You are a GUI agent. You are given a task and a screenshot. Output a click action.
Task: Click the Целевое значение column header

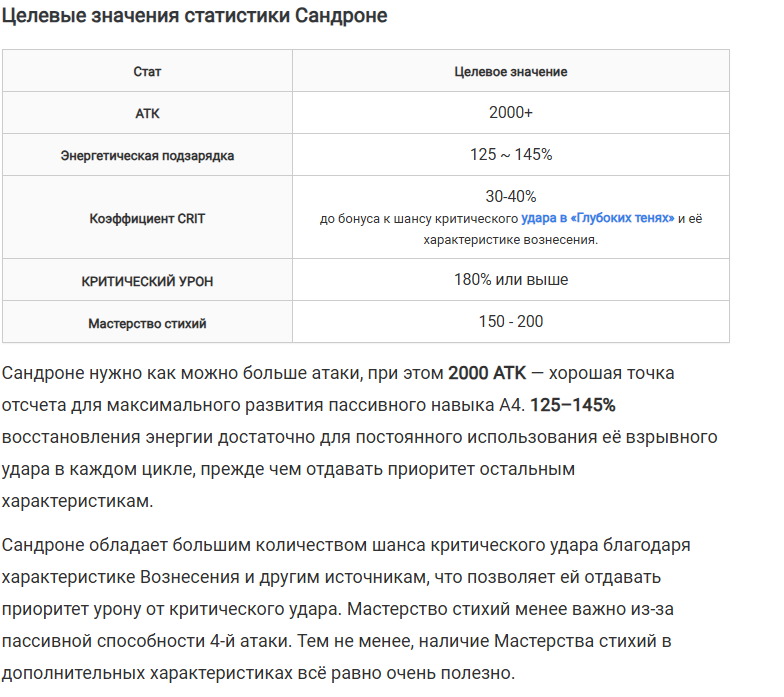(x=510, y=72)
